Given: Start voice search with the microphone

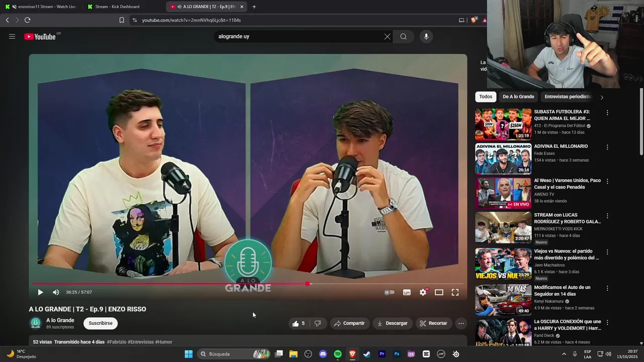Looking at the screenshot, I should point(426,36).
